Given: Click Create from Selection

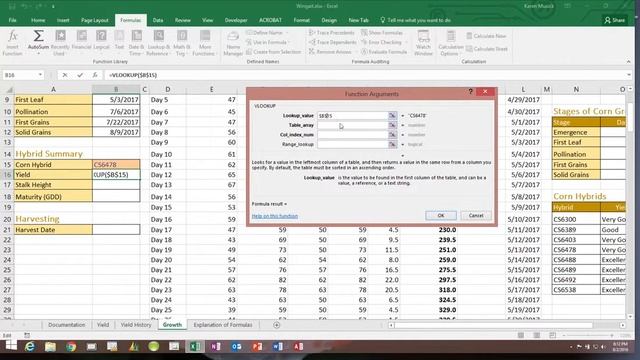Looking at the screenshot, I should (x=273, y=52).
